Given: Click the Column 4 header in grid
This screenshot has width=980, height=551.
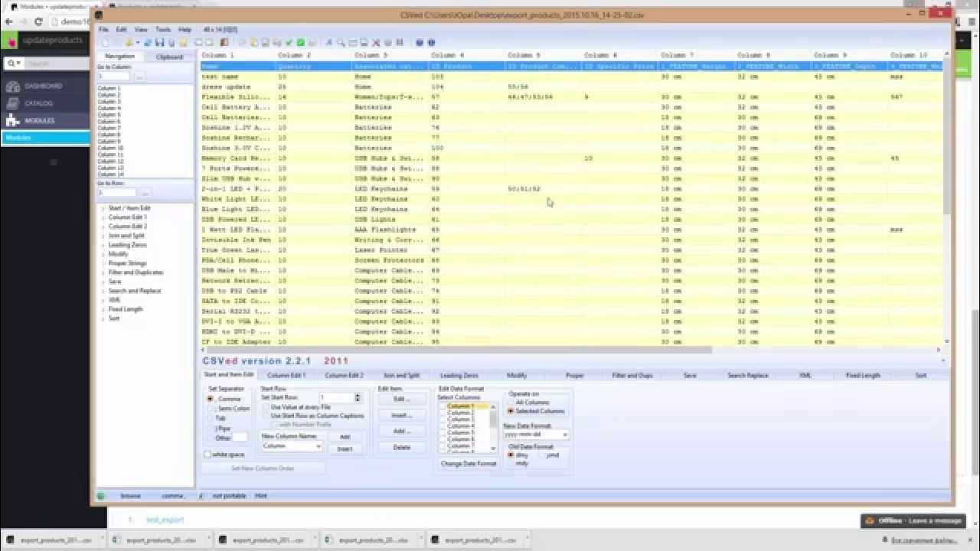Looking at the screenshot, I should [467, 55].
